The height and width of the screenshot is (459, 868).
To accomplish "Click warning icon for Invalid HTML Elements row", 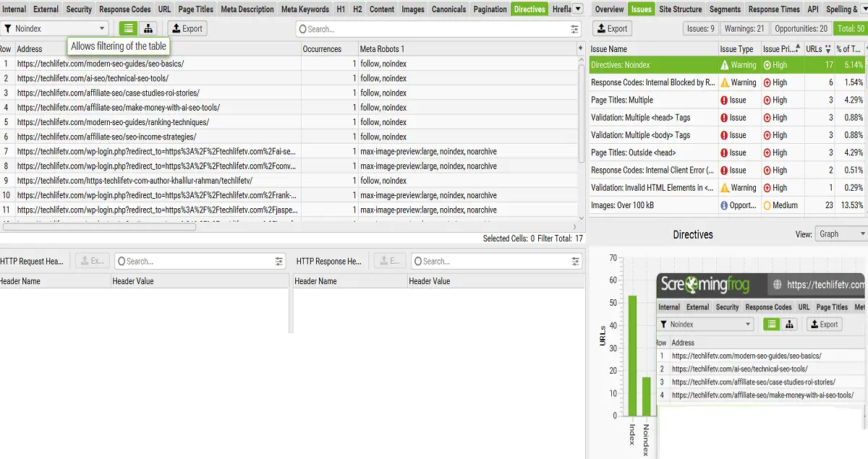I will pyautogui.click(x=725, y=187).
